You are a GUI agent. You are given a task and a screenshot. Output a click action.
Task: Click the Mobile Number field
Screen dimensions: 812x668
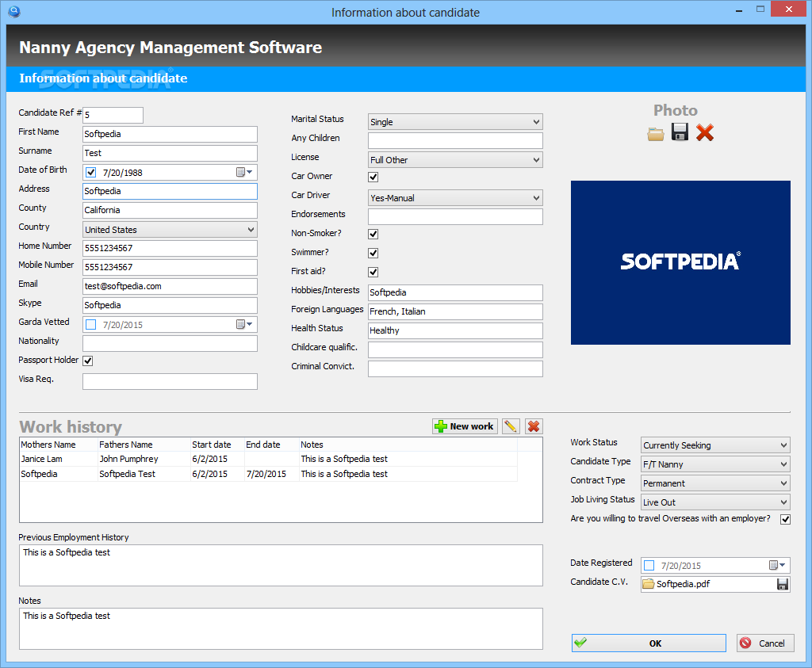pyautogui.click(x=170, y=267)
